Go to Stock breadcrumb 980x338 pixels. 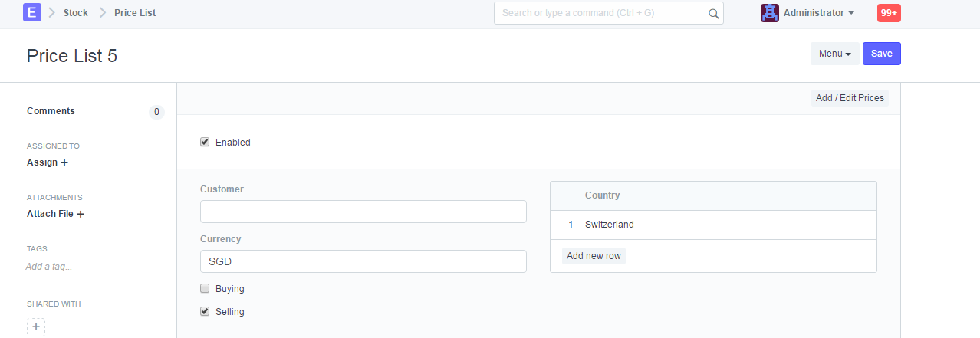pos(76,13)
